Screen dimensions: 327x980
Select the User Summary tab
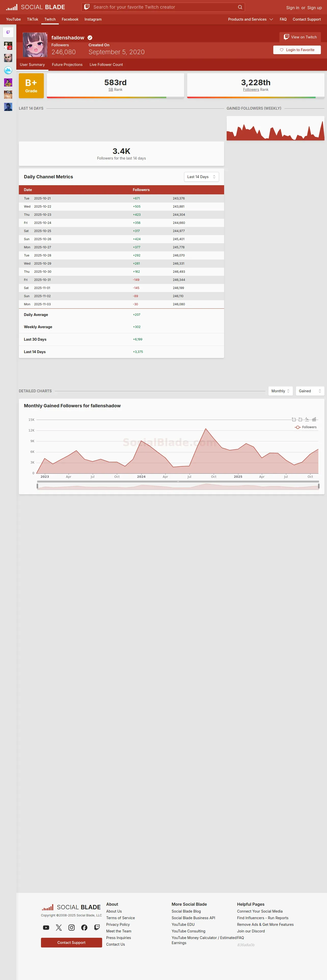tap(32, 65)
